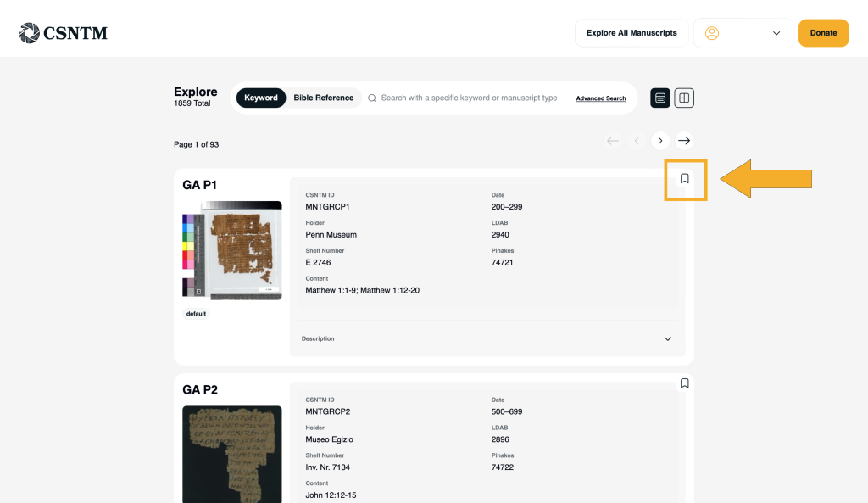Select the Bible Reference tab
The height and width of the screenshot is (503, 868).
324,98
